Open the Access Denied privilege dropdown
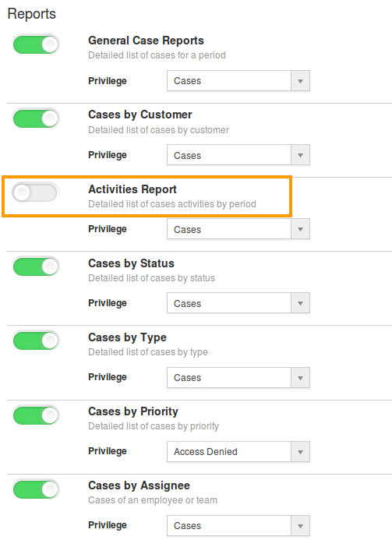The height and width of the screenshot is (540, 392). click(x=238, y=451)
